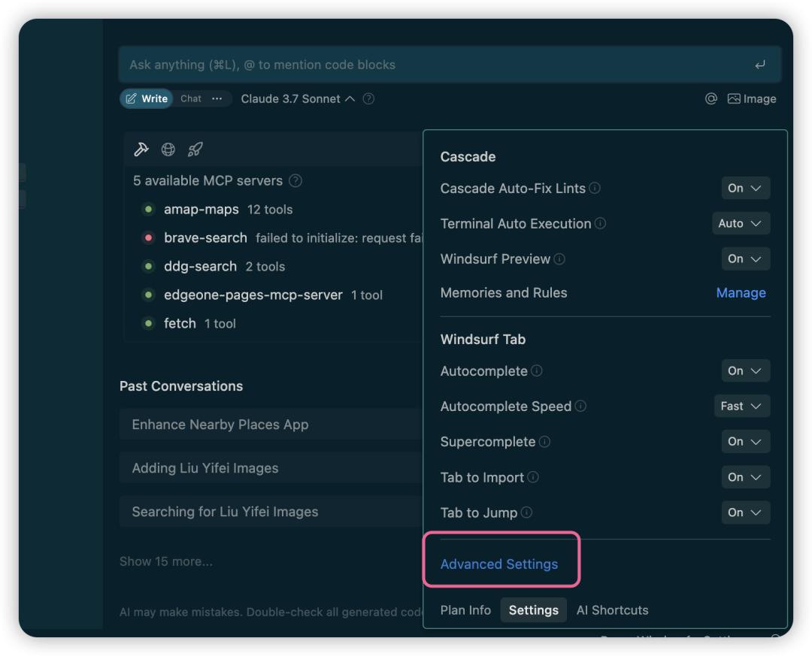Click info icon next to Supercomplete
Screen dimensions: 812x656
(544, 442)
